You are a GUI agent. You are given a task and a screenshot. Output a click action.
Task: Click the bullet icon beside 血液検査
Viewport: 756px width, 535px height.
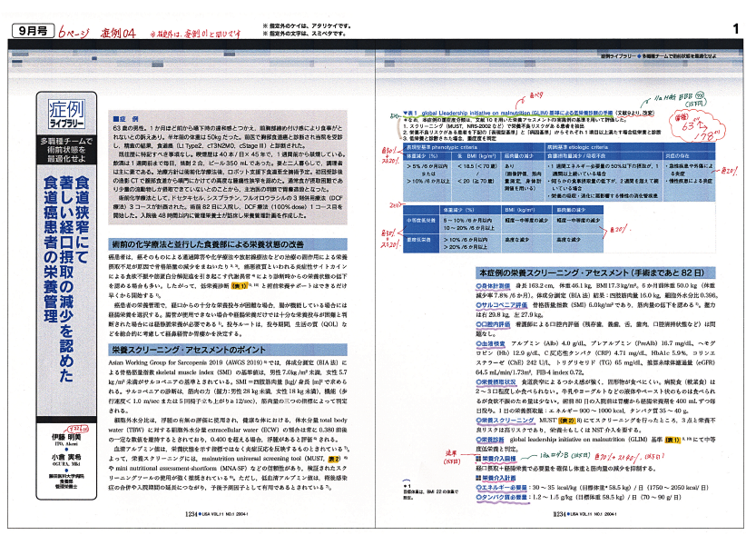(476, 346)
